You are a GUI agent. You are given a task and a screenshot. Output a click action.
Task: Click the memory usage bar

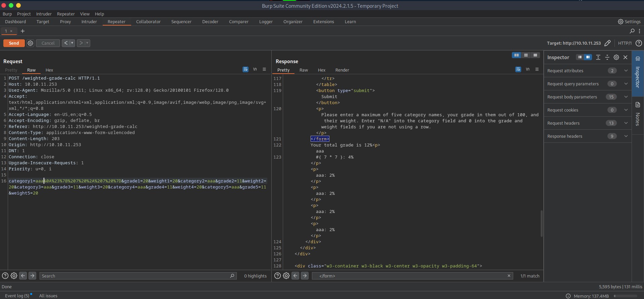coord(626,296)
